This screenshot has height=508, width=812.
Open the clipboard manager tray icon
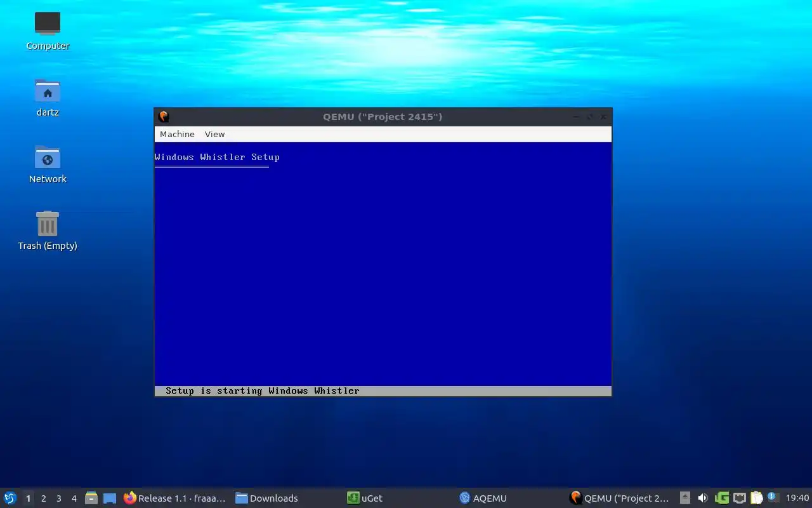tap(756, 498)
